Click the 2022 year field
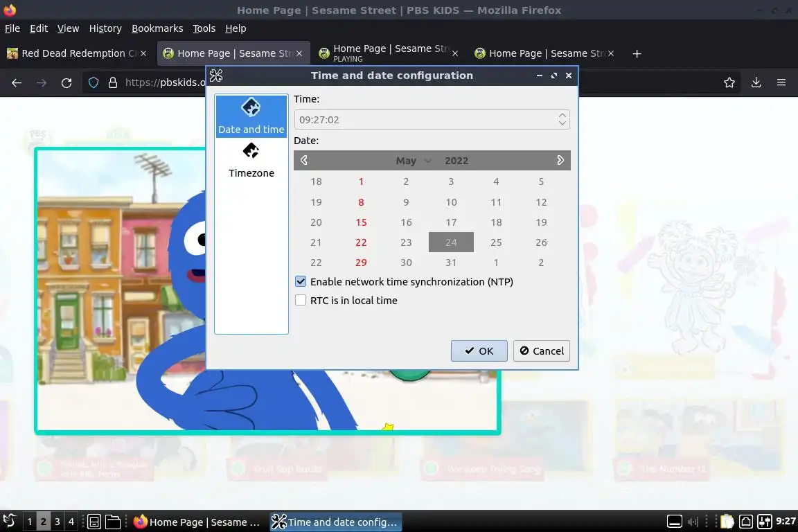This screenshot has height=532, width=798. pyautogui.click(x=456, y=161)
